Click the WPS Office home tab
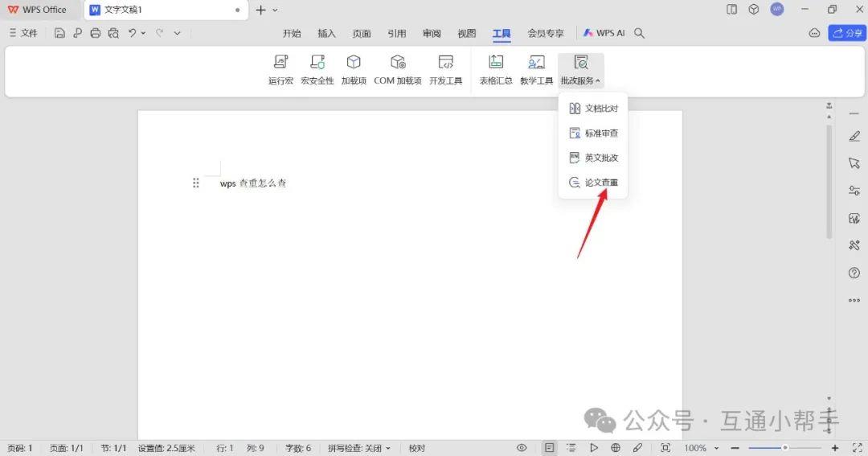Image resolution: width=868 pixels, height=456 pixels. pyautogui.click(x=38, y=10)
